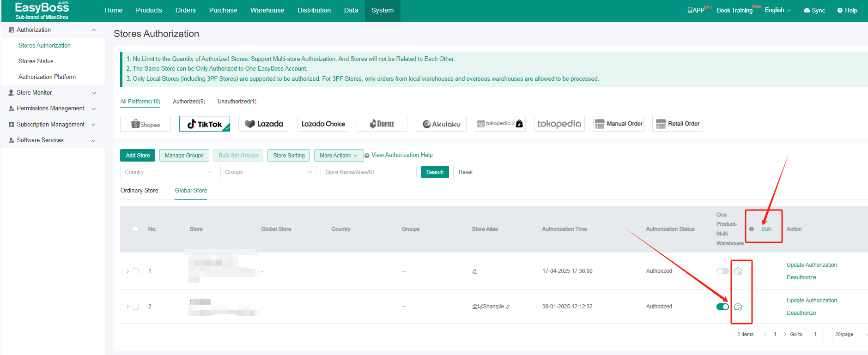Click Update Authorization for row 1
868x355 pixels.
tap(812, 265)
